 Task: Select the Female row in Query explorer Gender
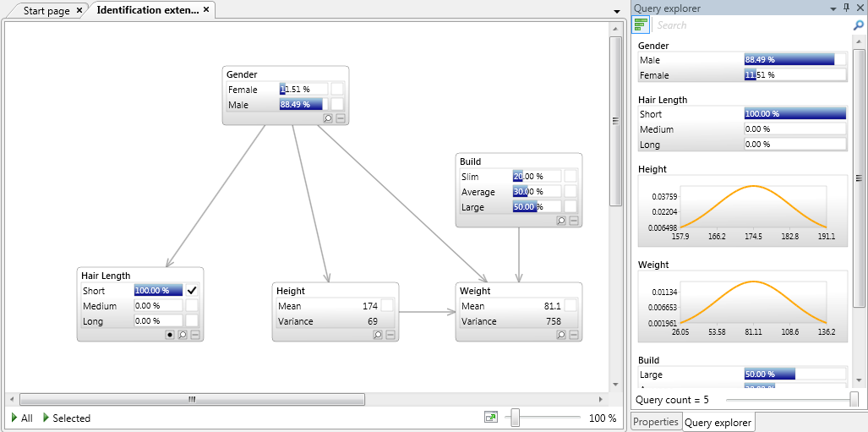point(742,75)
